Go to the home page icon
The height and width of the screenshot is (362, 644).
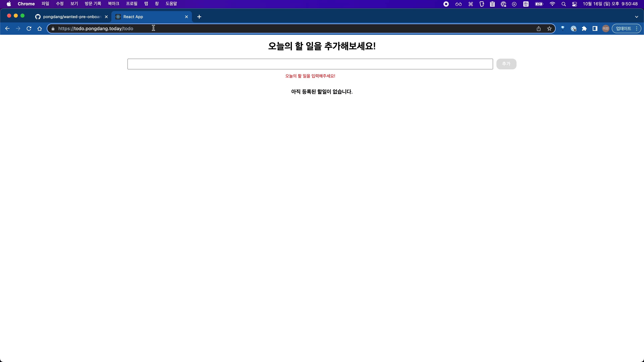40,28
